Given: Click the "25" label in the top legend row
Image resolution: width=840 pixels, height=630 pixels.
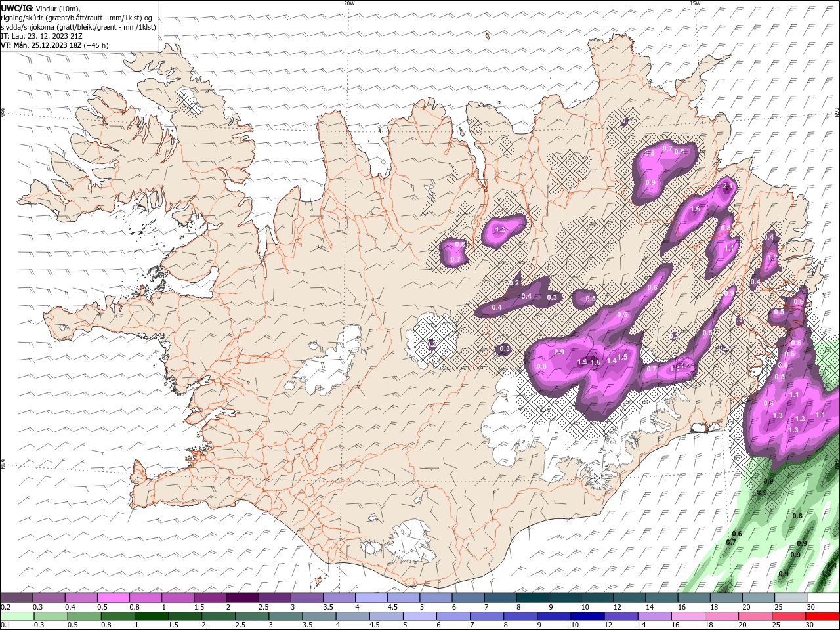Looking at the screenshot, I should point(778,607).
